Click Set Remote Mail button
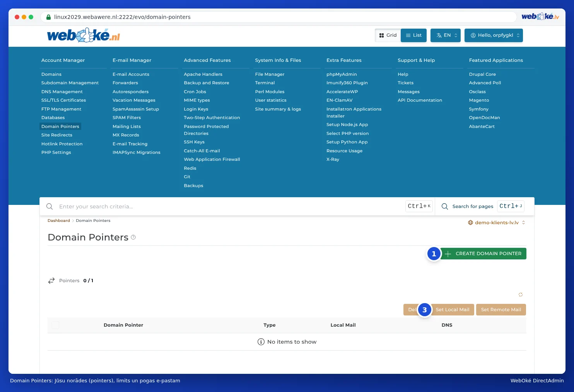Image resolution: width=574 pixels, height=392 pixels. (501, 310)
